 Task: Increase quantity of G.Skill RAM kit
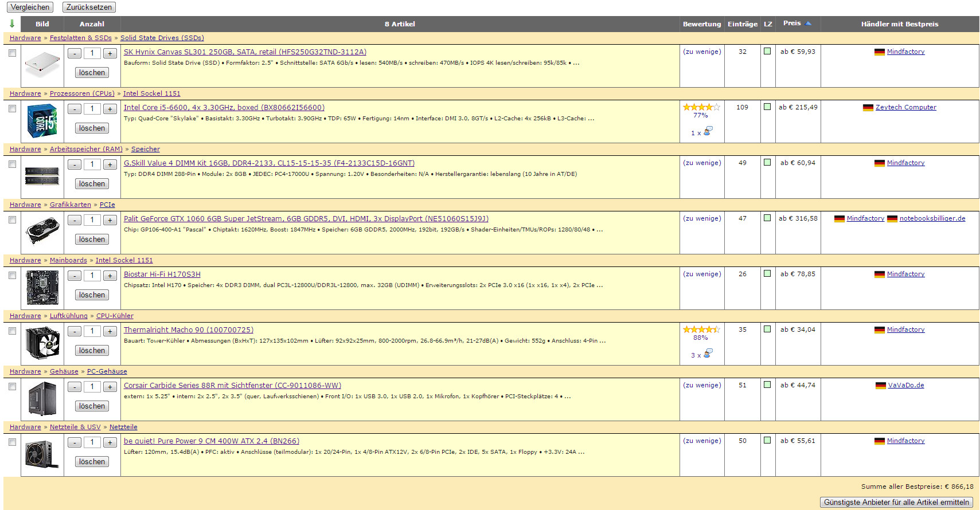(110, 164)
